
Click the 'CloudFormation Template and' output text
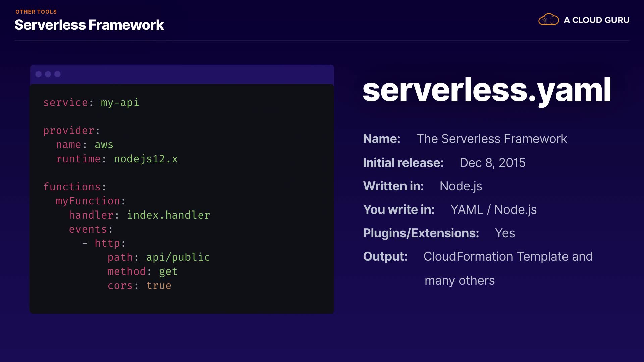pyautogui.click(x=508, y=257)
